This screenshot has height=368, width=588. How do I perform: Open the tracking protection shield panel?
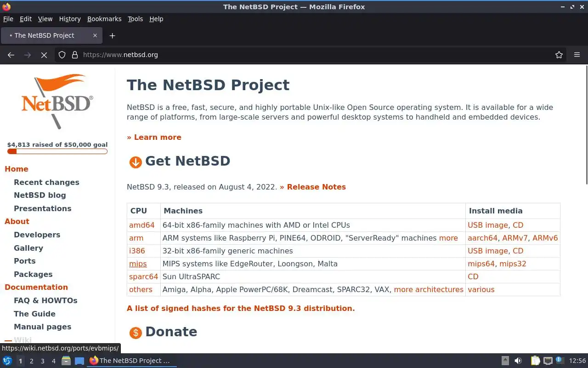(62, 55)
